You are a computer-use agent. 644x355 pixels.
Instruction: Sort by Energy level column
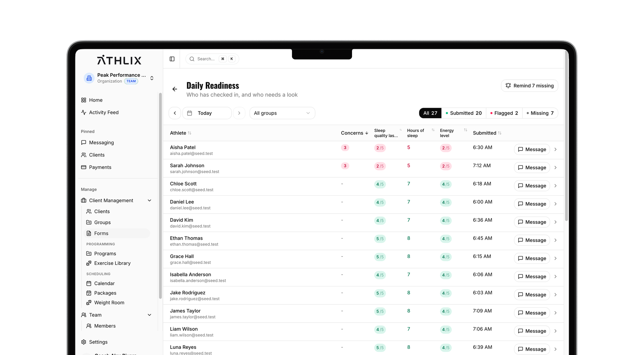tap(454, 133)
